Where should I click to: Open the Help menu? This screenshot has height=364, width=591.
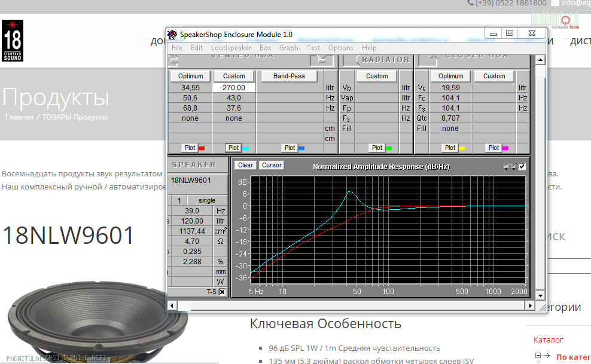tap(369, 48)
